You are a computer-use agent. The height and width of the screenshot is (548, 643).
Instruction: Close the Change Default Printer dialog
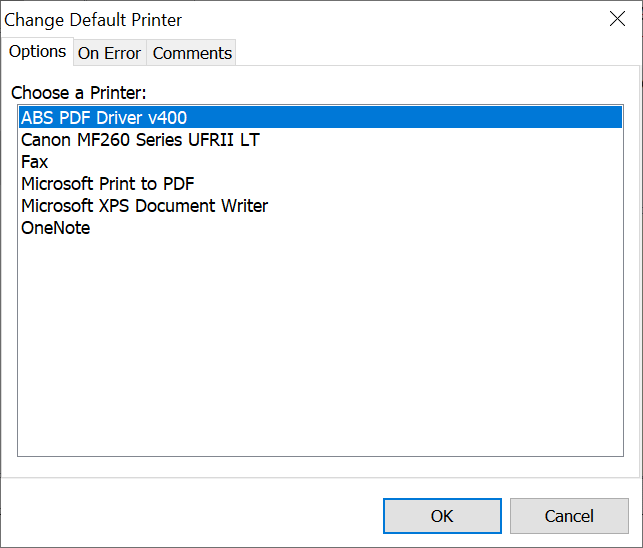pyautogui.click(x=617, y=19)
